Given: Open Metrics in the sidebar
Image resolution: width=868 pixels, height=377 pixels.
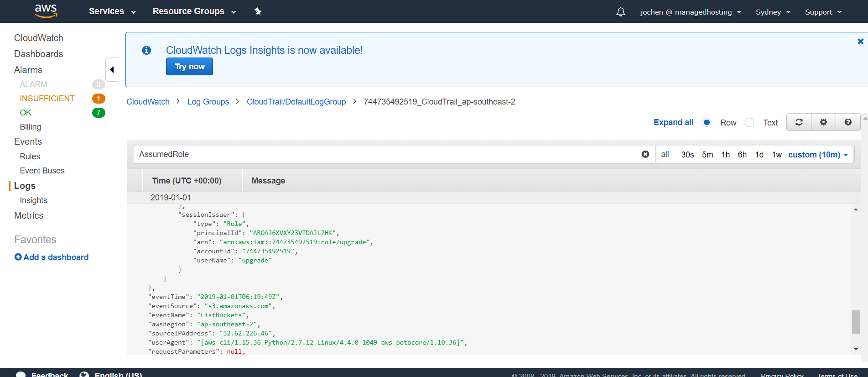Looking at the screenshot, I should click(28, 215).
